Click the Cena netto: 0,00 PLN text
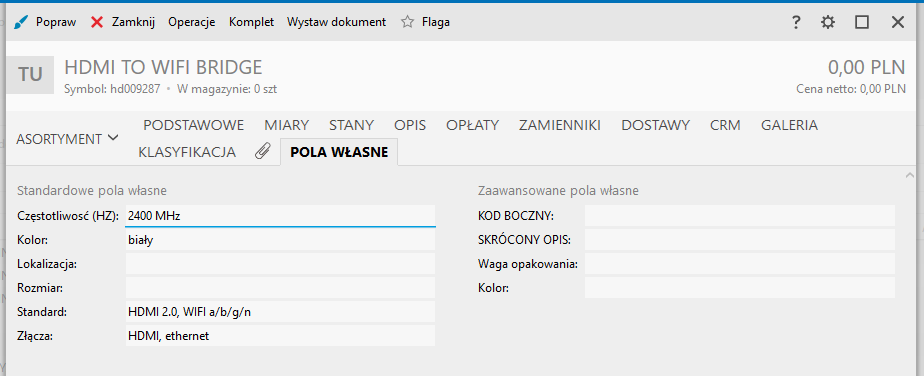This screenshot has width=924, height=376. (x=850, y=90)
